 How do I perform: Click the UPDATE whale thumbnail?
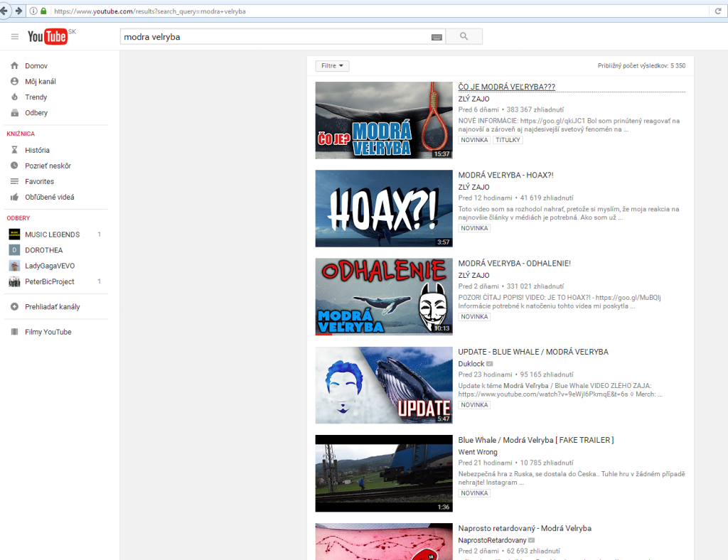[x=384, y=385]
